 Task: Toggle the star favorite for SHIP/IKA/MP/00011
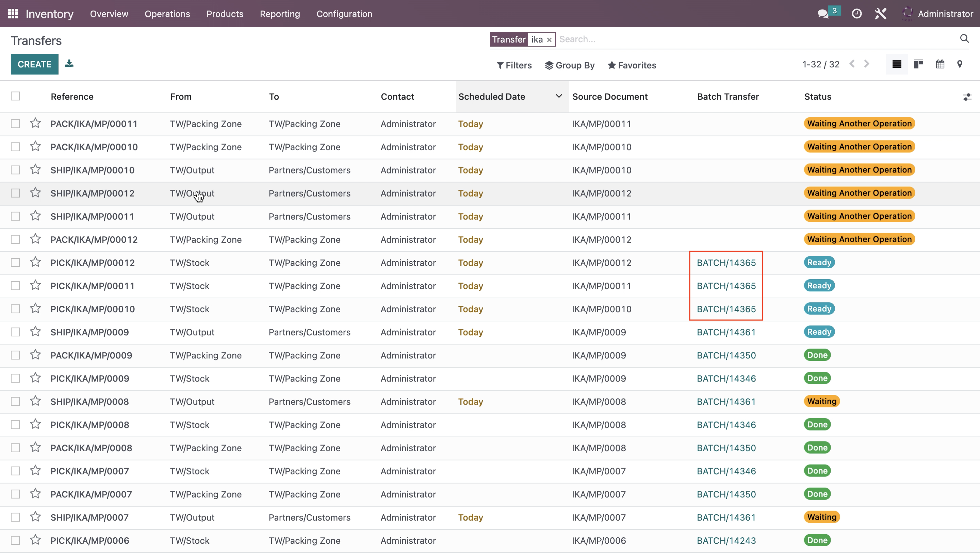(34, 216)
